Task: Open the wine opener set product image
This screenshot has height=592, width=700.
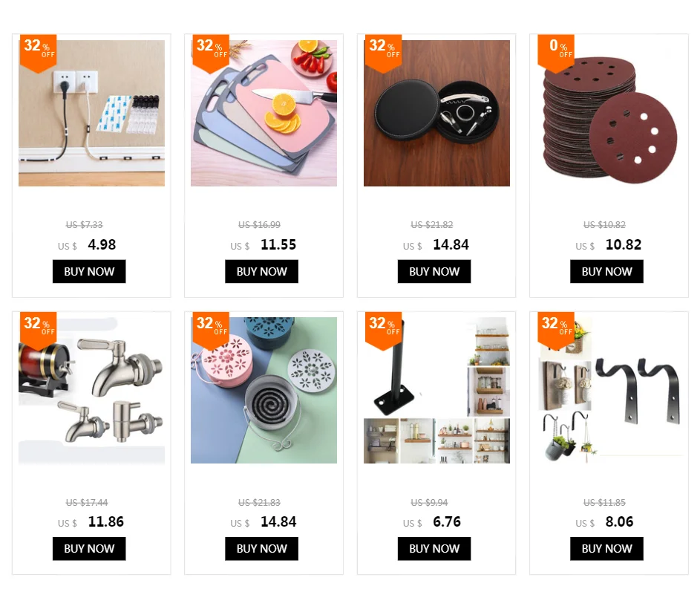Action: (436, 113)
